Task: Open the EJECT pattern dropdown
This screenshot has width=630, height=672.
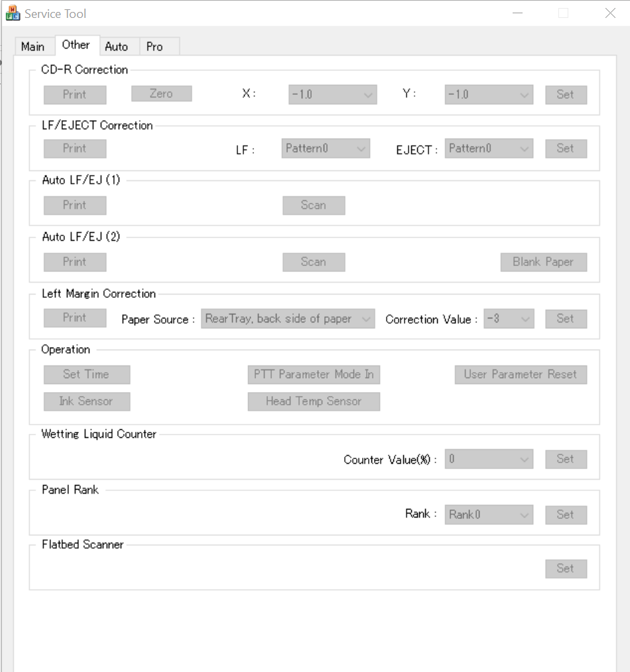Action: (x=489, y=149)
